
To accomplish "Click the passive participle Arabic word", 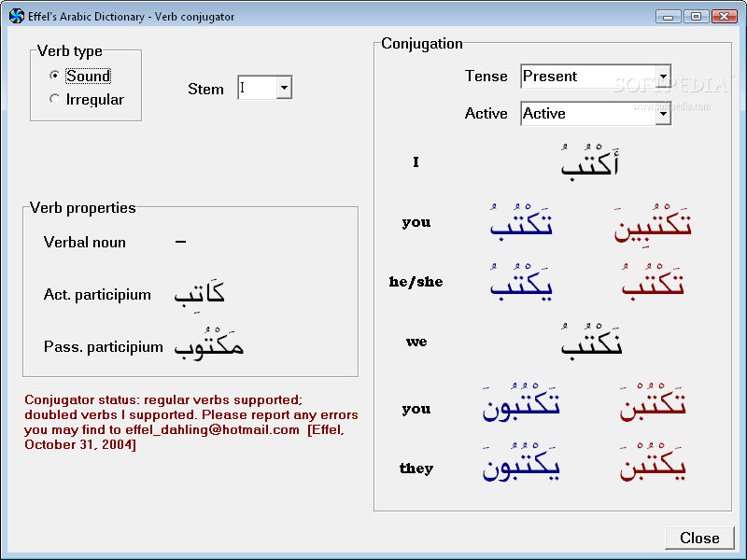I will point(208,344).
